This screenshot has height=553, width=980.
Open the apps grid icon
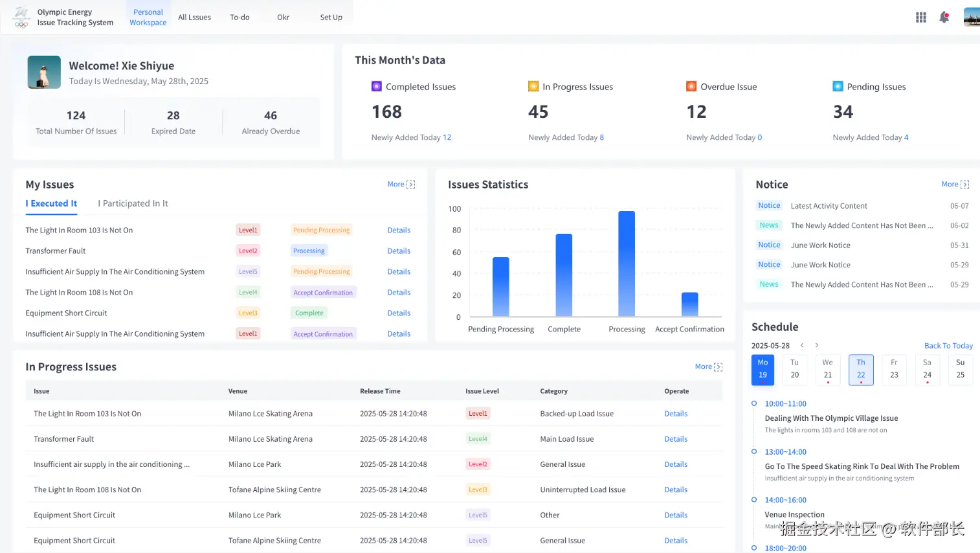(x=920, y=17)
